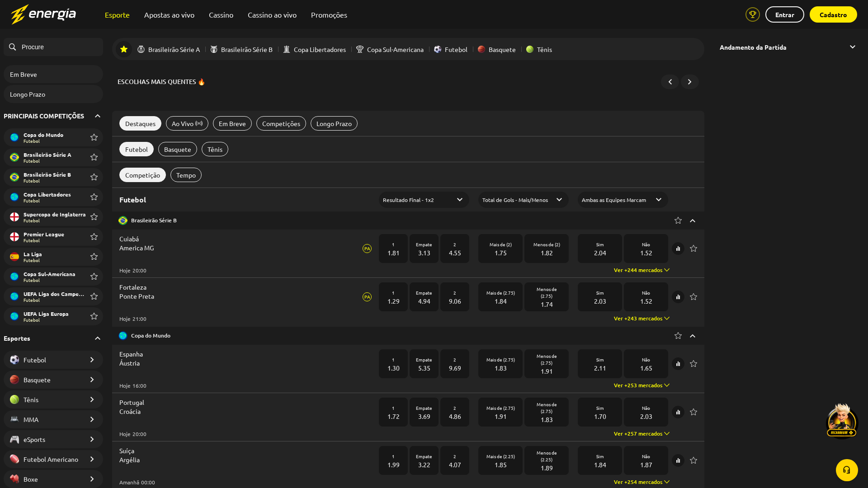Viewport: 868px width, 488px height.
Task: Select the Basquete sport filter tab
Action: pos(178,149)
